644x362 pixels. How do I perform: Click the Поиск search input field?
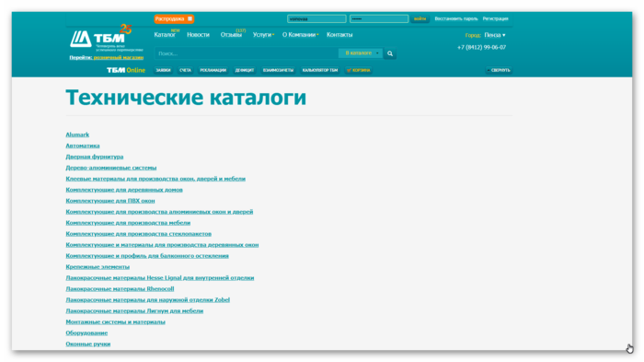tap(247, 53)
